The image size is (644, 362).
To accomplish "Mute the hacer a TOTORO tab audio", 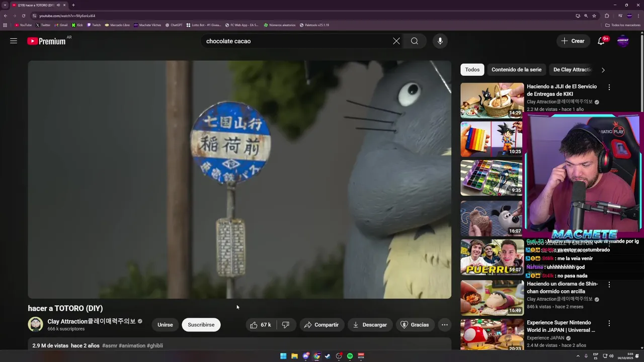I will [58, 5].
